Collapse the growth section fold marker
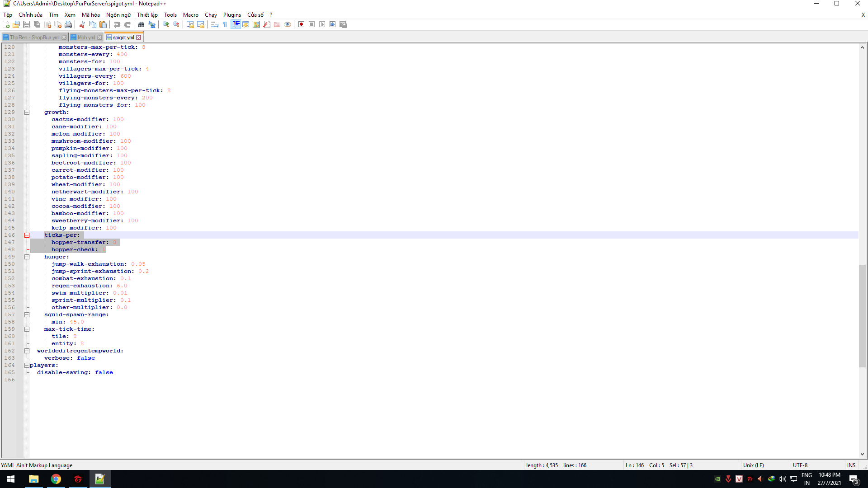This screenshot has width=868, height=488. click(27, 112)
